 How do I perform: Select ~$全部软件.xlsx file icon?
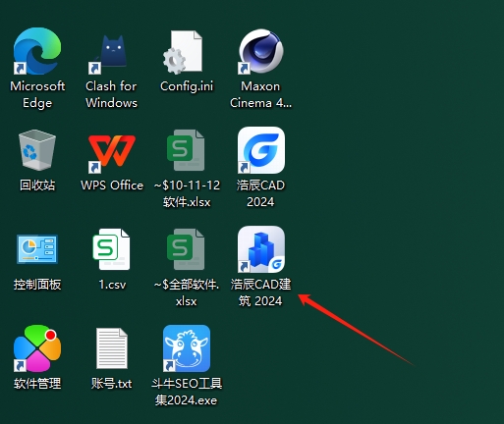(x=186, y=249)
